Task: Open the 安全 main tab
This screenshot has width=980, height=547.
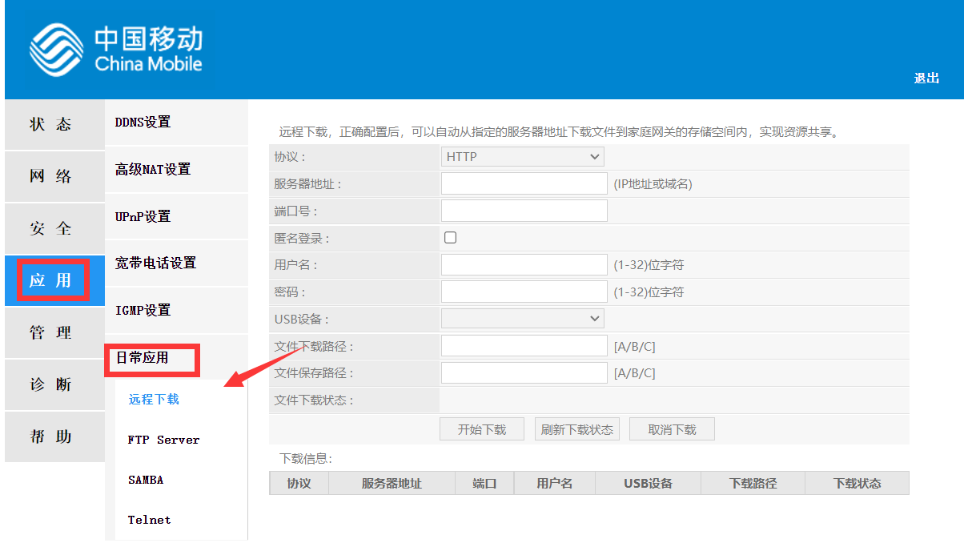Action: point(54,229)
